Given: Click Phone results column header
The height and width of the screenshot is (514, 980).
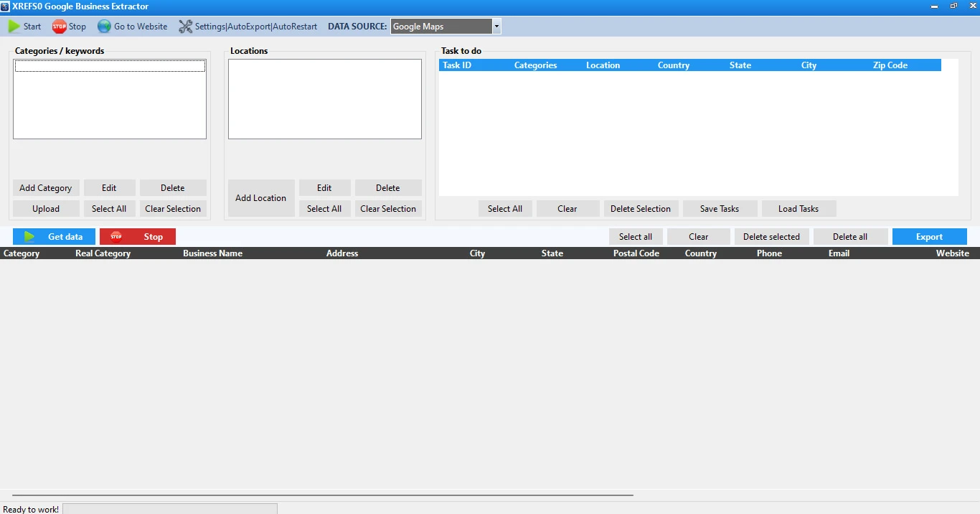Looking at the screenshot, I should pos(769,253).
